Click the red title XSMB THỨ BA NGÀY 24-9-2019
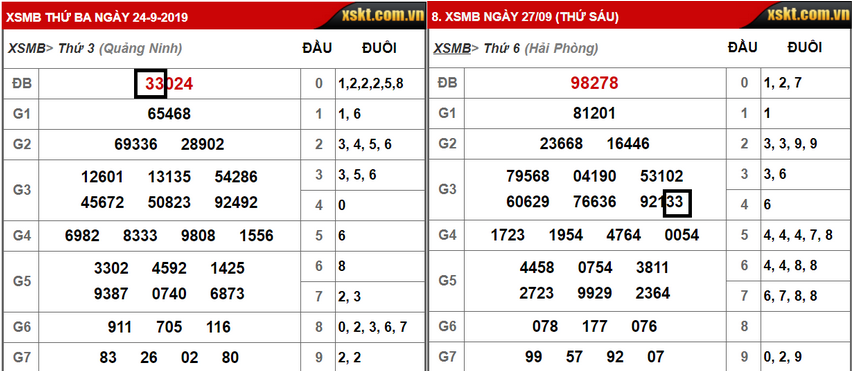This screenshot has width=854, height=377. (97, 17)
